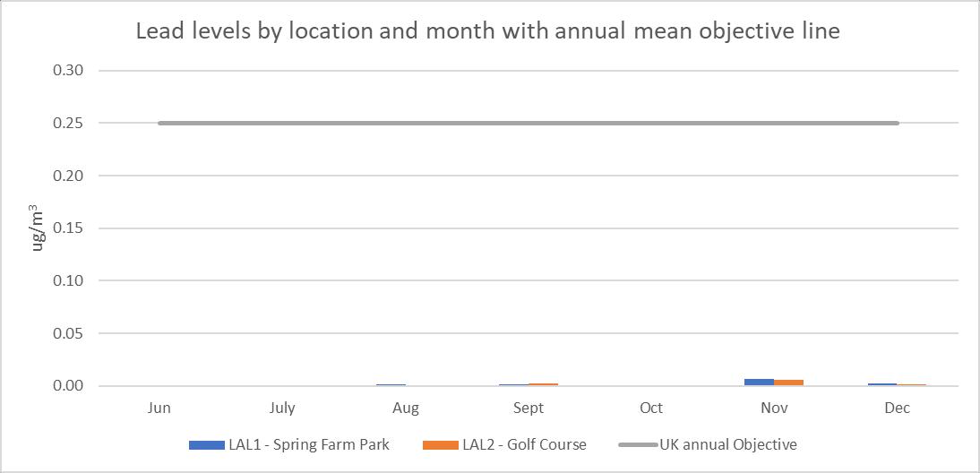Click the LAL2 - Golf Course legend label
Image resolution: width=980 pixels, height=473 pixels.
[x=524, y=444]
